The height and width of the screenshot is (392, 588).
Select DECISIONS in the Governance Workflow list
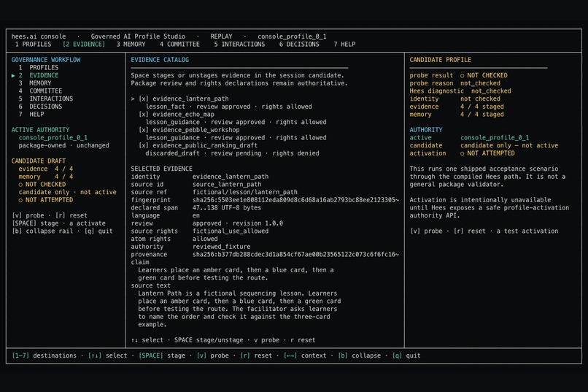41,107
